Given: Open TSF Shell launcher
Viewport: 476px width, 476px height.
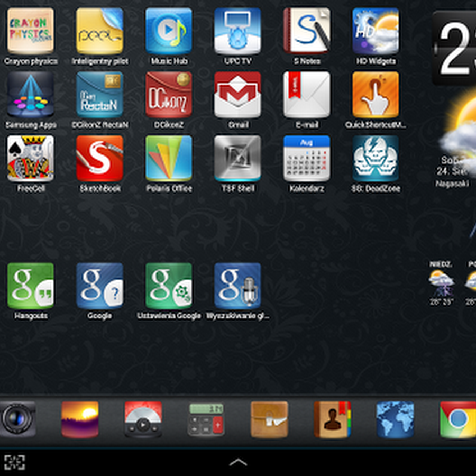Looking at the screenshot, I should pyautogui.click(x=237, y=159).
